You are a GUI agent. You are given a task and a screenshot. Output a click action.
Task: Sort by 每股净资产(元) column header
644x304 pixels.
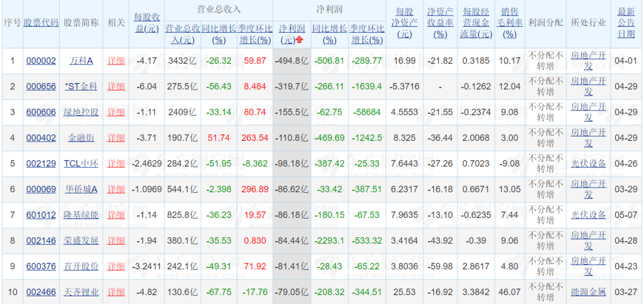pyautogui.click(x=404, y=23)
